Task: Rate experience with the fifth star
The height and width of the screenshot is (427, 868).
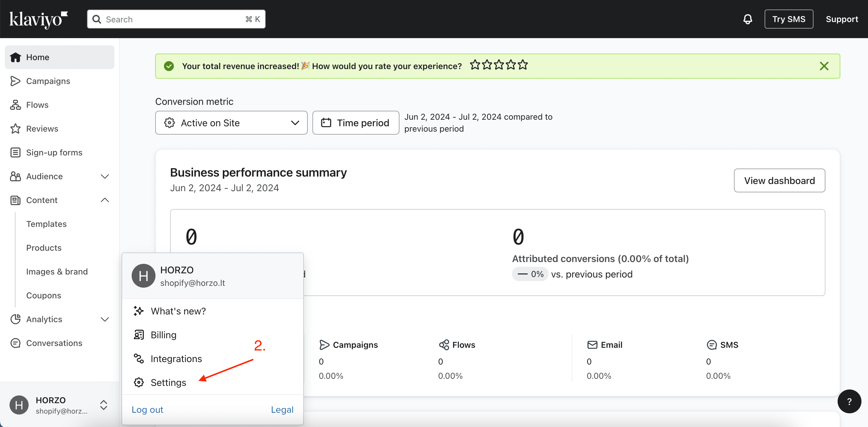Action: coord(523,65)
